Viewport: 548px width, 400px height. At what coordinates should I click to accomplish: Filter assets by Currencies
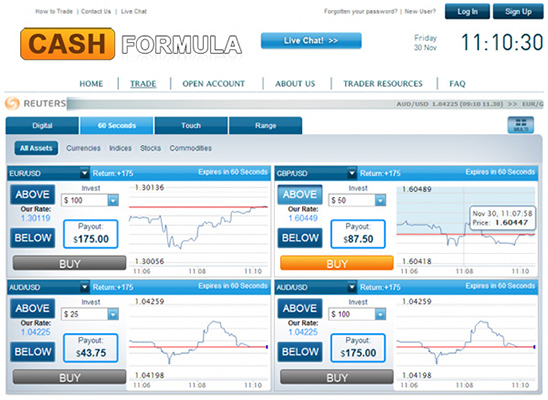coord(83,148)
